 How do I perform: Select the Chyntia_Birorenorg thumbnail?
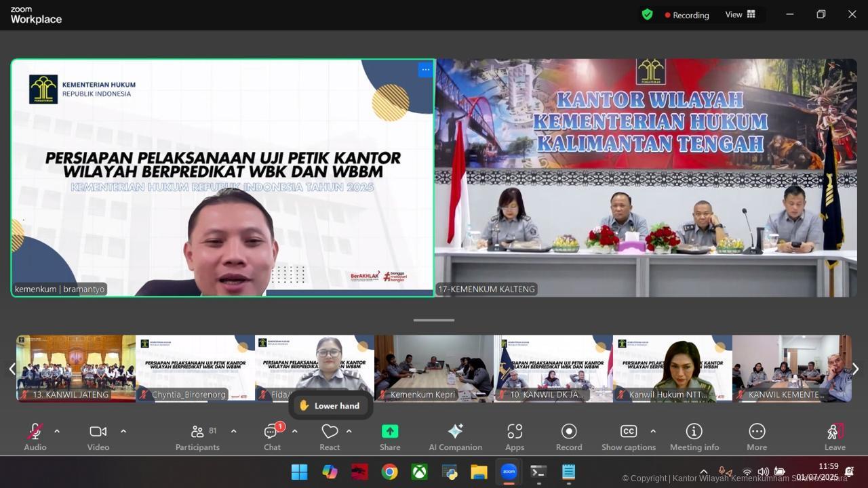coord(195,368)
